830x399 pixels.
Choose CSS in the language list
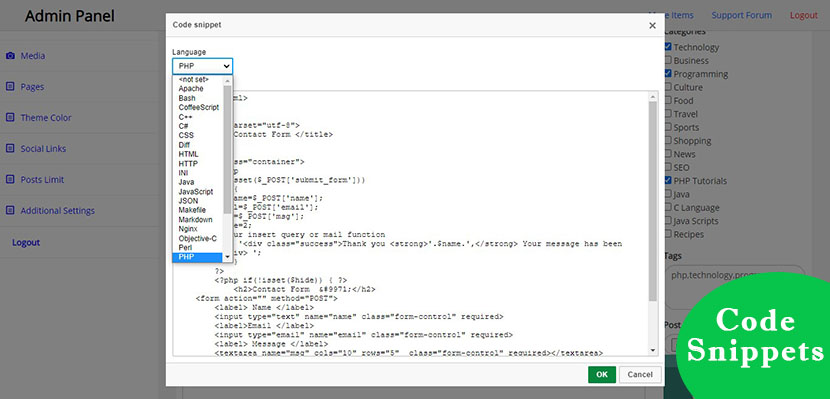pyautogui.click(x=198, y=135)
